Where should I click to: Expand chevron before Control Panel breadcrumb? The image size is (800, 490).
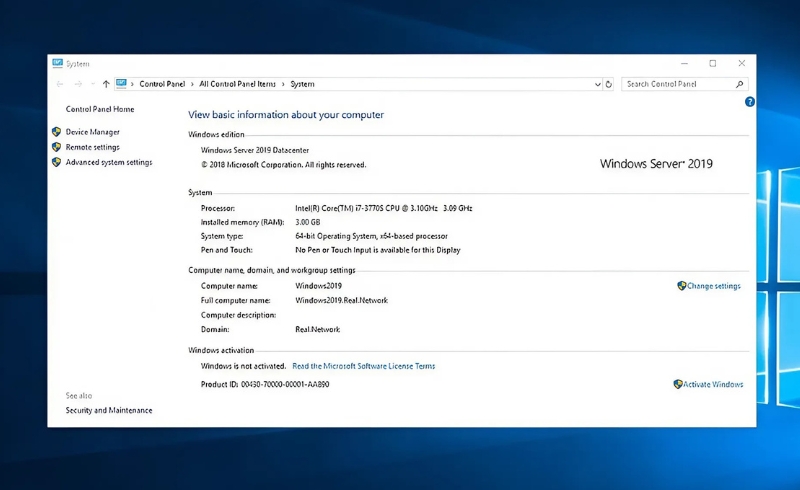pyautogui.click(x=132, y=84)
